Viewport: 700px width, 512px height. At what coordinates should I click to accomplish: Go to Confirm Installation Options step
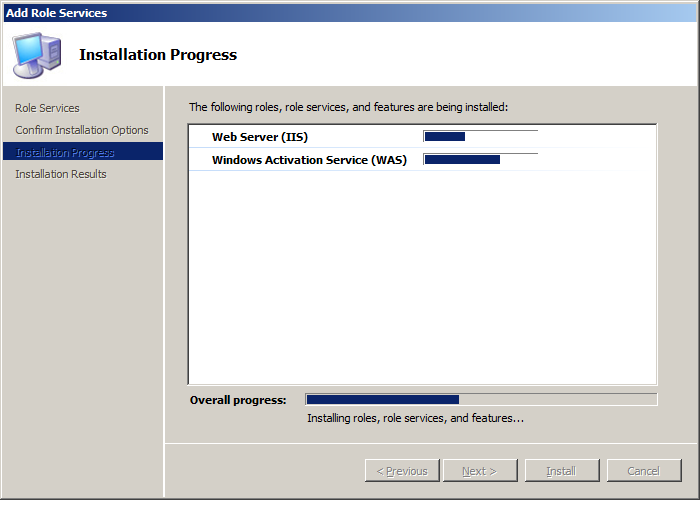click(x=82, y=130)
